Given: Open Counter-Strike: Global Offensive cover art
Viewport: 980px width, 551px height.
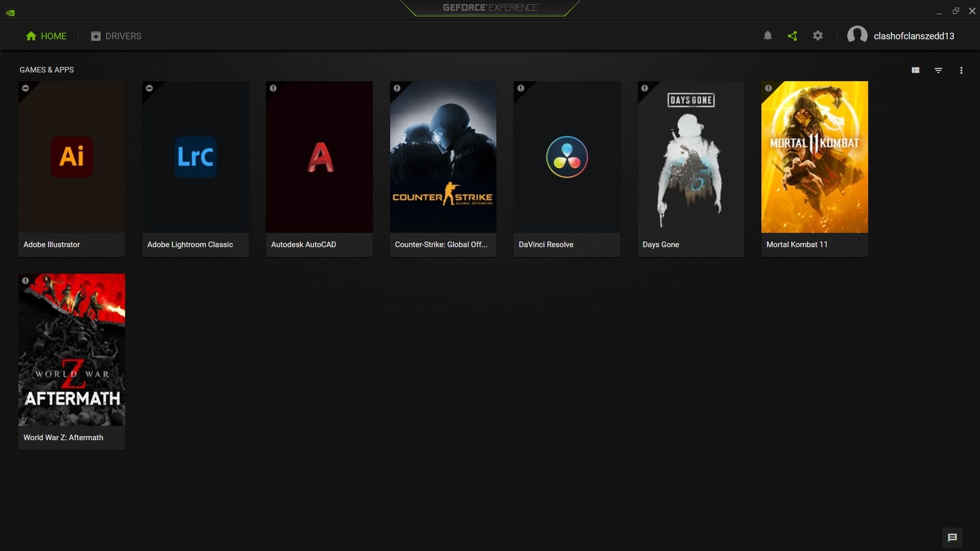Looking at the screenshot, I should (x=443, y=157).
